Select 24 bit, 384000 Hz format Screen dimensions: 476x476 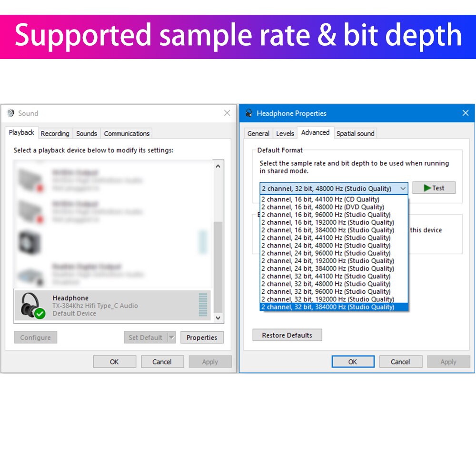coord(334,268)
